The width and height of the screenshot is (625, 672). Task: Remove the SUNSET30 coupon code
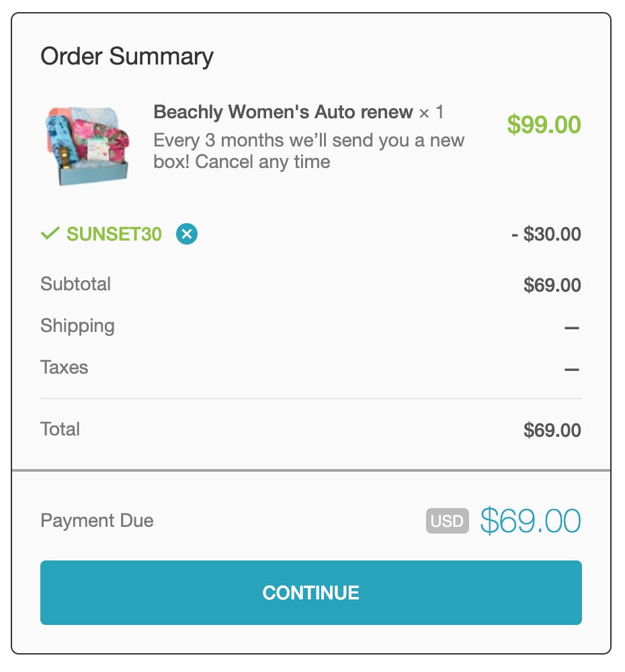click(x=186, y=234)
